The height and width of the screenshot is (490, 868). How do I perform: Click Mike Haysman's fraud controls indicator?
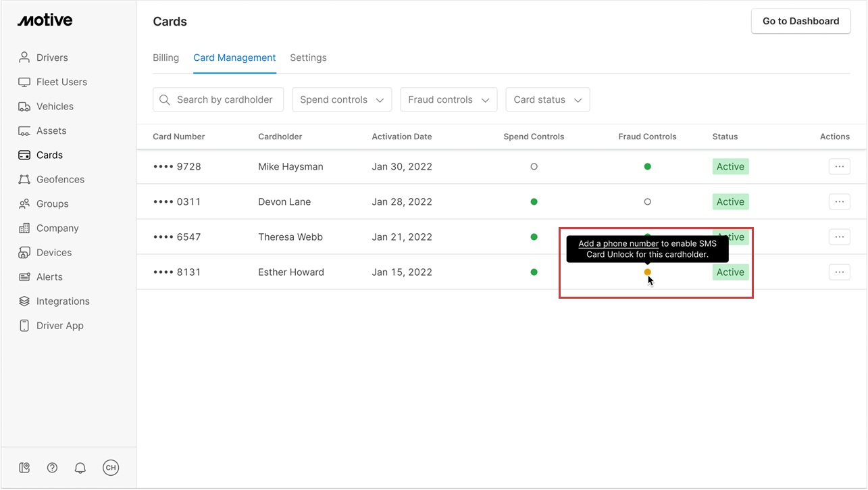[647, 166]
